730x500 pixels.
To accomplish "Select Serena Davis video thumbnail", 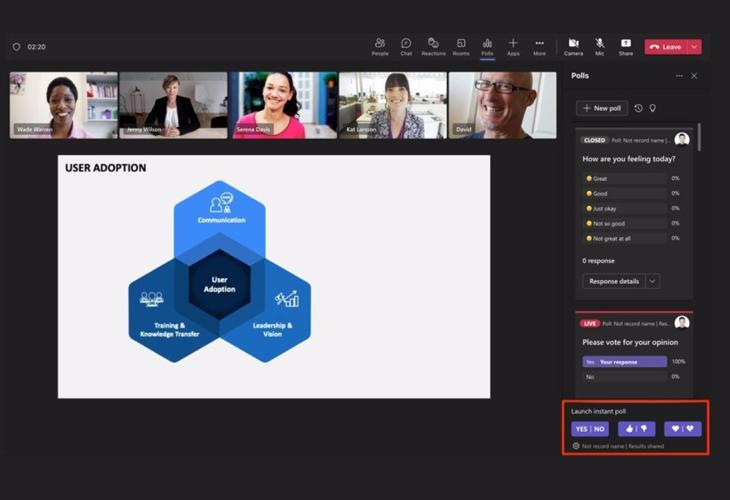I will pos(283,105).
